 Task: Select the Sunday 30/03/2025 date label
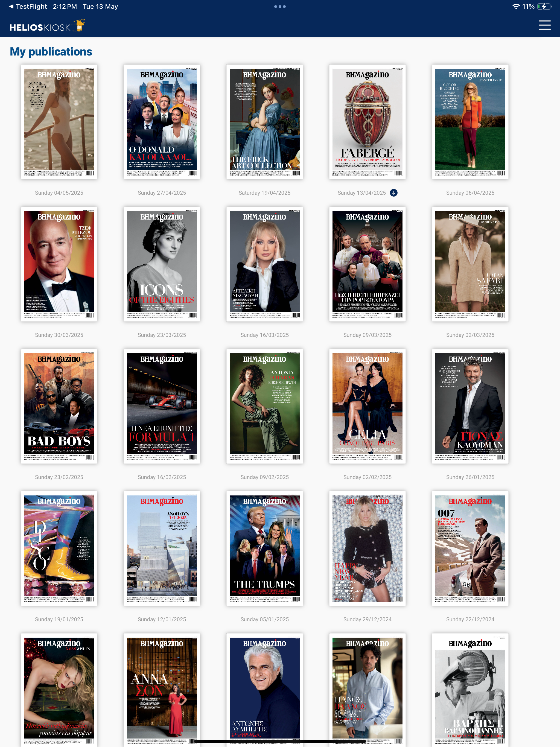[59, 335]
